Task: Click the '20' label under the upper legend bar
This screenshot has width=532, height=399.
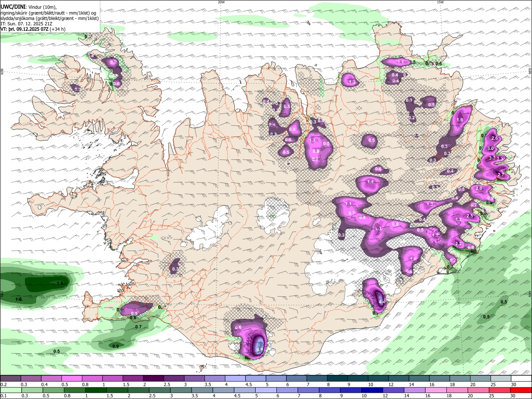Action: [473, 384]
